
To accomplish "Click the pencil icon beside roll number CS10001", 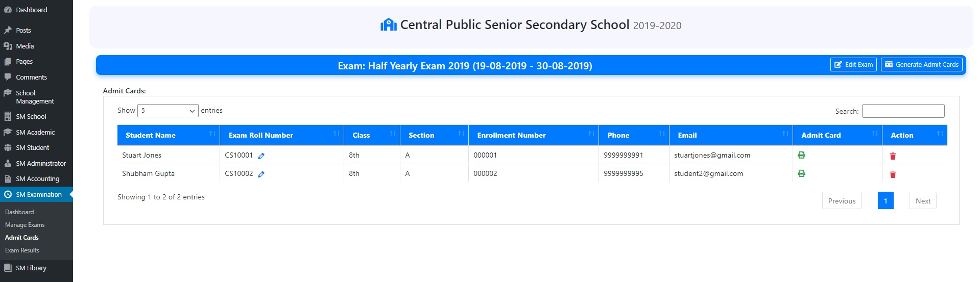I will tap(261, 156).
